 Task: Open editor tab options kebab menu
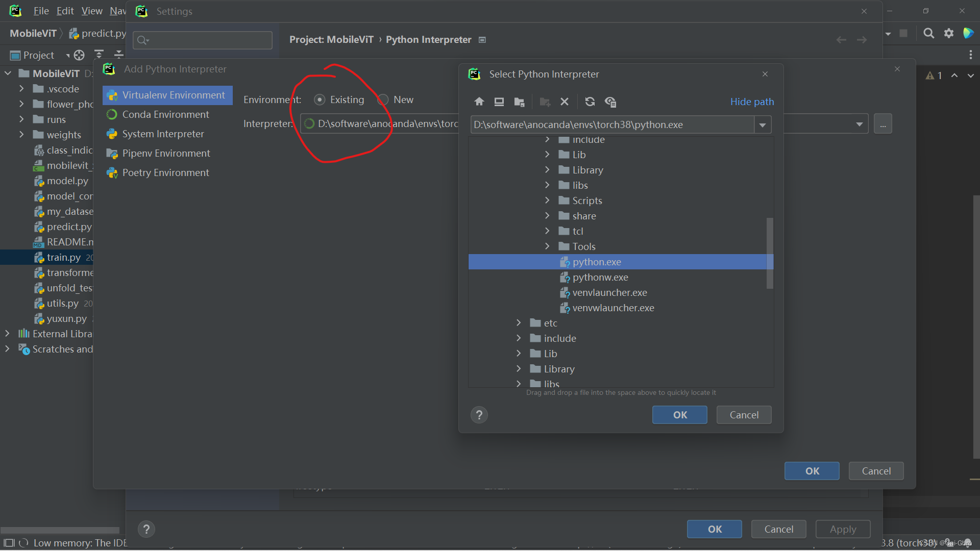pos(970,55)
